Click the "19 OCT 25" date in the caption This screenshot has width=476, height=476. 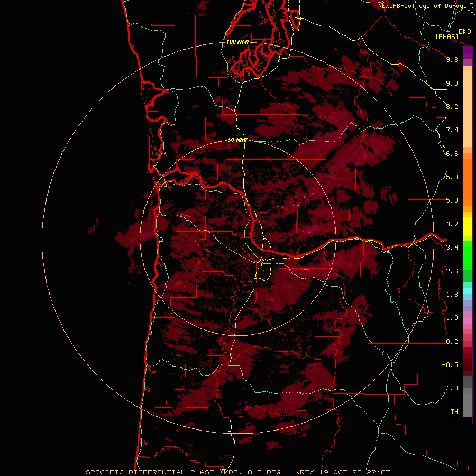pyautogui.click(x=341, y=472)
